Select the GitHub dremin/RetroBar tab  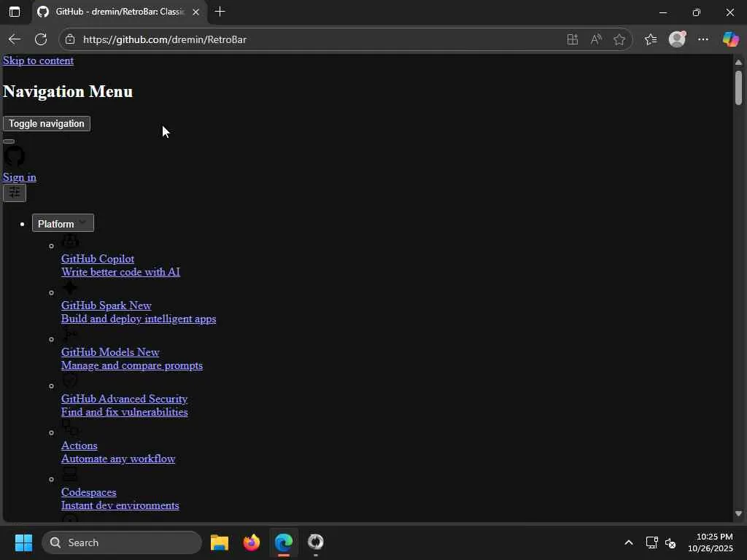(x=119, y=12)
